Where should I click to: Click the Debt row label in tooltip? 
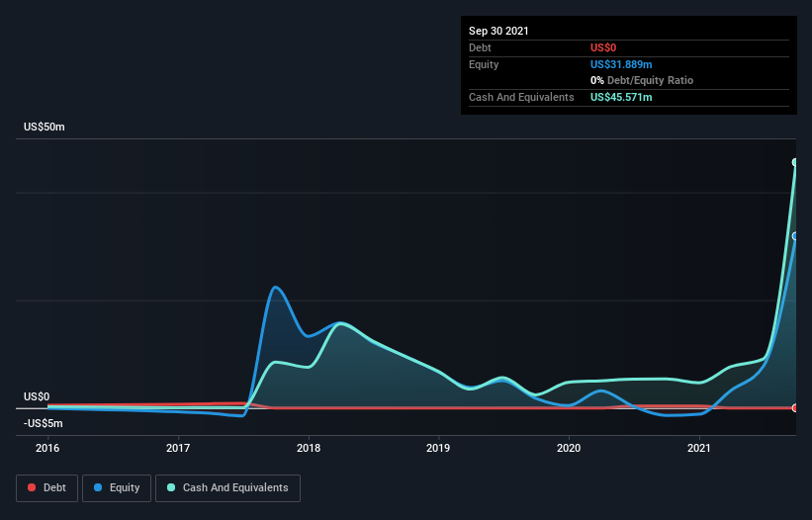(480, 47)
